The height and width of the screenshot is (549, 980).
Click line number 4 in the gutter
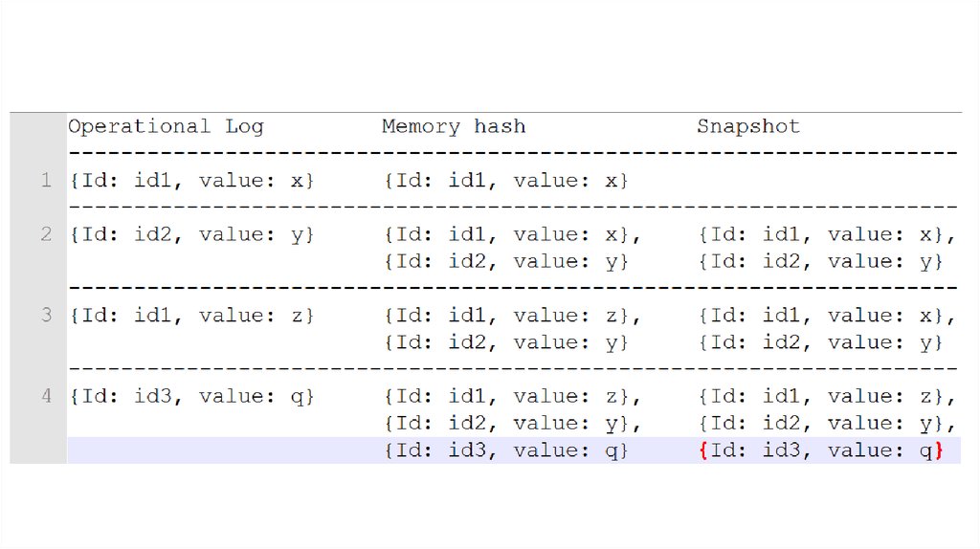point(46,396)
